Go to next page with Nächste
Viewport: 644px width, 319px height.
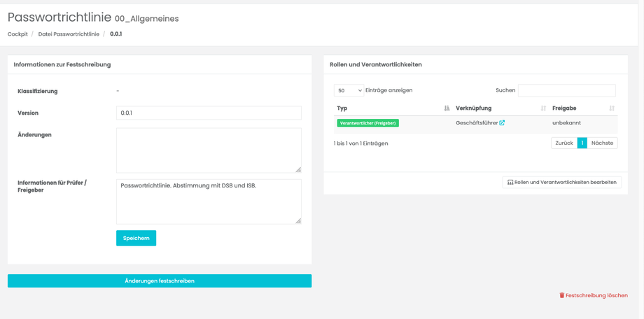(602, 143)
